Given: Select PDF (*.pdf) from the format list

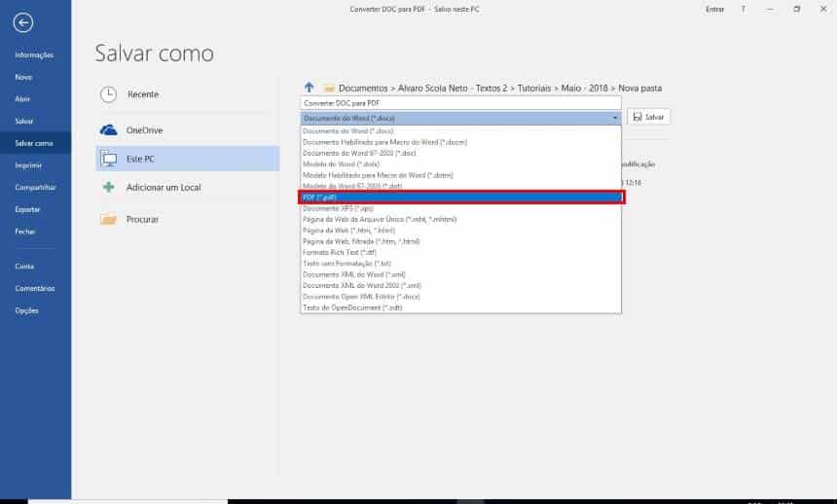Looking at the screenshot, I should pos(461,197).
